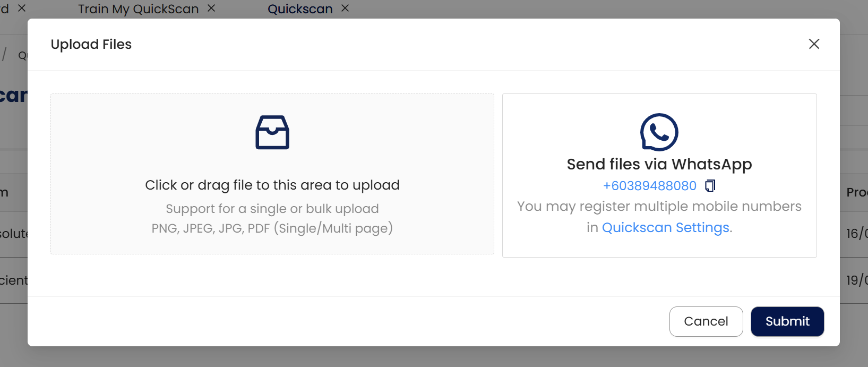Copy the WhatsApp phone number
Screen dimensions: 868x367
point(710,185)
